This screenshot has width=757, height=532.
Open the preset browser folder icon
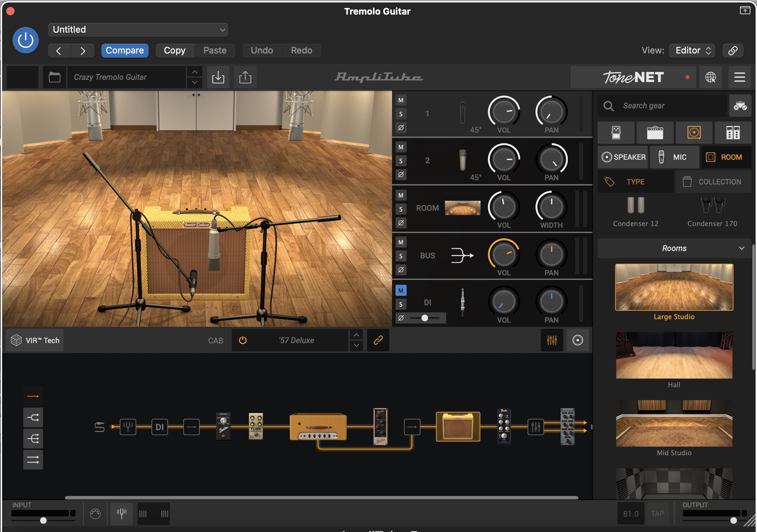(55, 77)
